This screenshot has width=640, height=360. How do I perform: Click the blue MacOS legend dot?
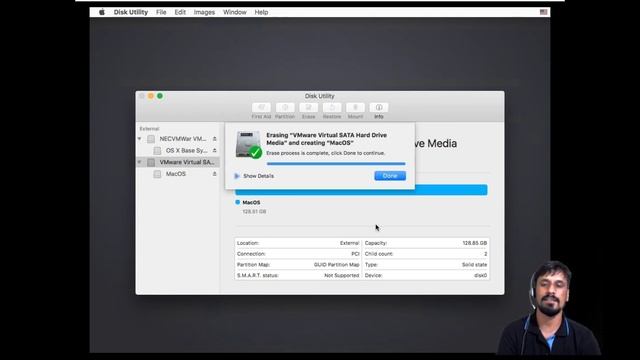pos(238,202)
